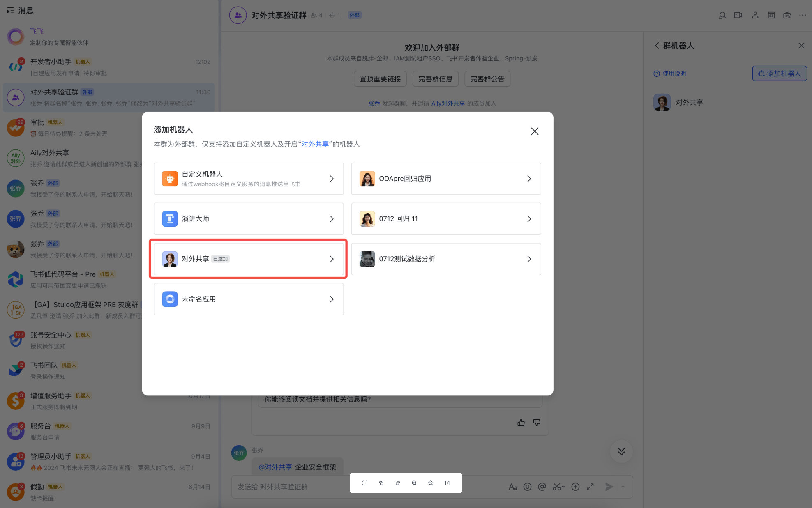Viewport: 812px width, 508px height.
Task: Add group member icon in header
Action: (755, 15)
